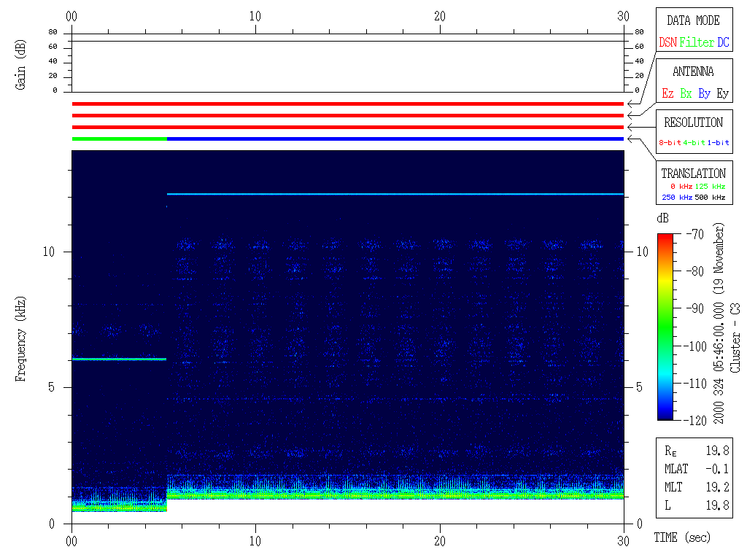Click the blue 1-bit resolution label
747x560 pixels.
click(719, 143)
